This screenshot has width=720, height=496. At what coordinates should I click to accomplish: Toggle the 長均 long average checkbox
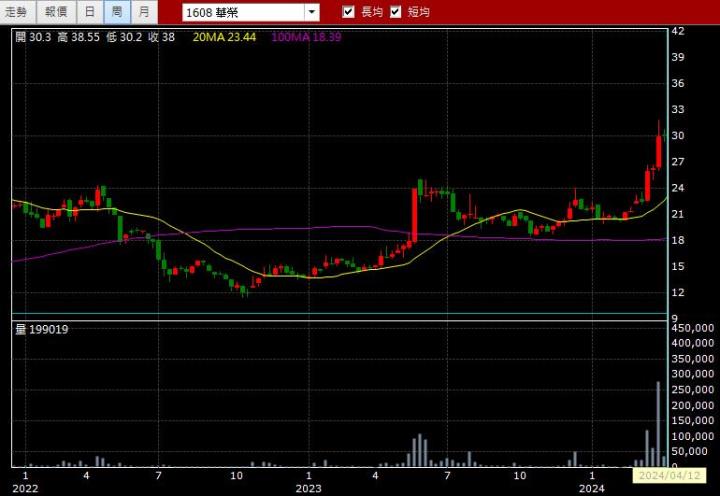pyautogui.click(x=349, y=12)
